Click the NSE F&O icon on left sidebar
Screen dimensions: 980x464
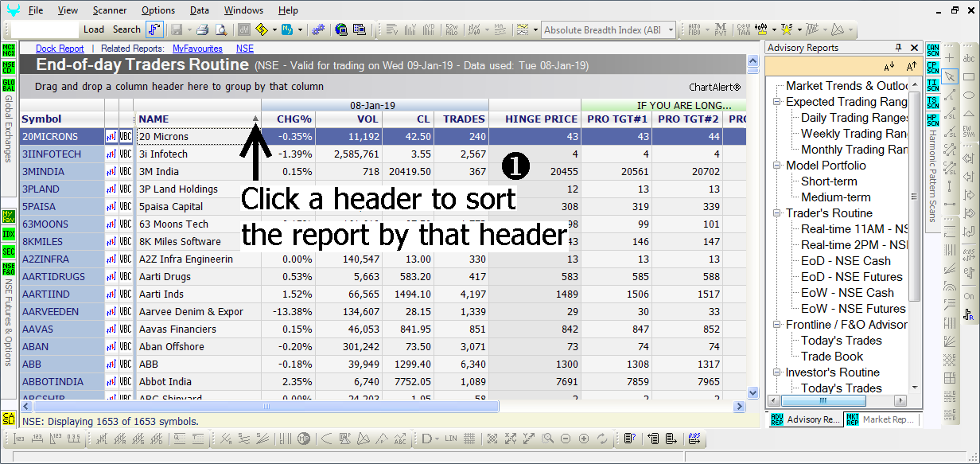(x=9, y=268)
